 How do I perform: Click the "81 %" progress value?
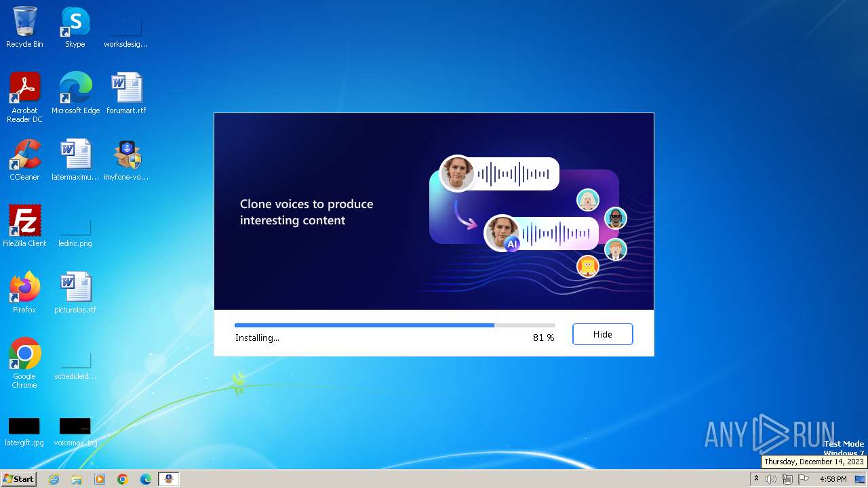(x=543, y=338)
